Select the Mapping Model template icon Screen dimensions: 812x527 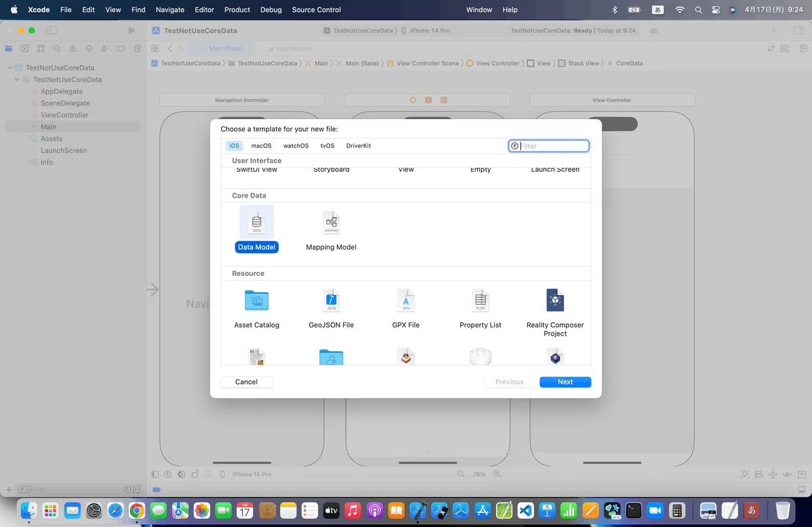point(331,223)
